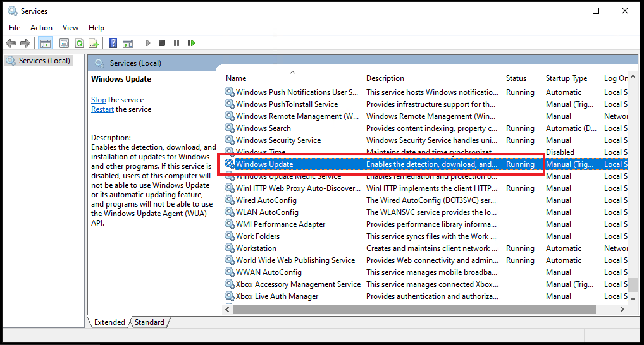This screenshot has width=644, height=345.
Task: Click the Pause Service toolbar icon
Action: pos(176,43)
